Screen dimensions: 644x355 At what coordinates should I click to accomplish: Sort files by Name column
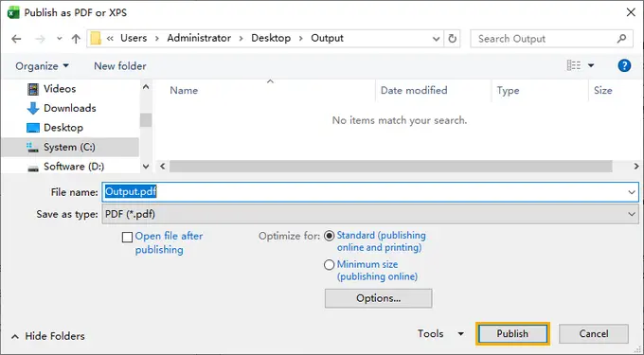(184, 90)
